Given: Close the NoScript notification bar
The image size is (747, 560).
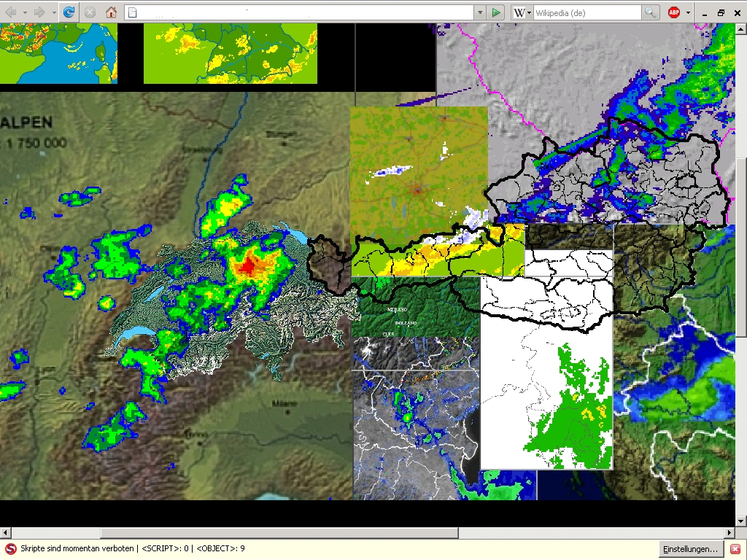Looking at the screenshot, I should (735, 549).
